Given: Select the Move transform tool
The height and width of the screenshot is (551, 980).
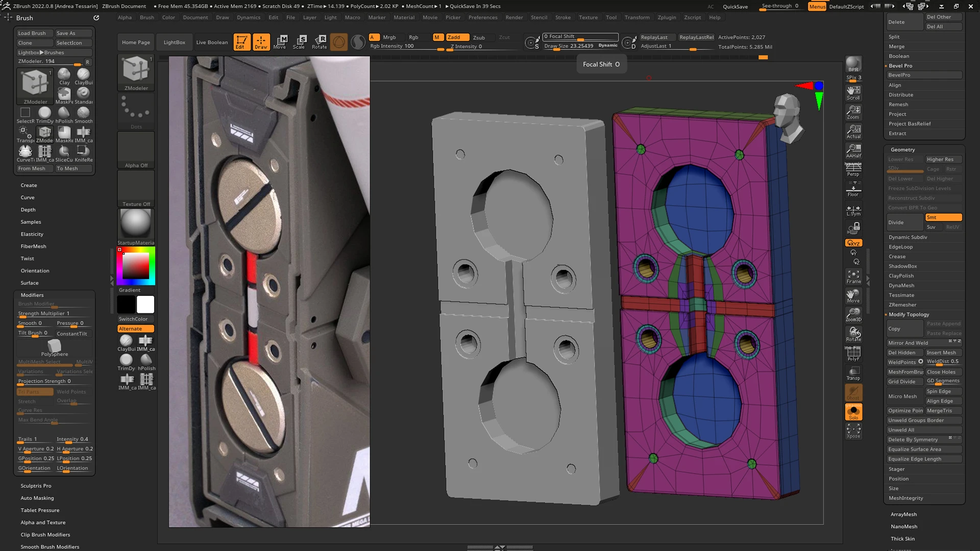Looking at the screenshot, I should coord(280,42).
